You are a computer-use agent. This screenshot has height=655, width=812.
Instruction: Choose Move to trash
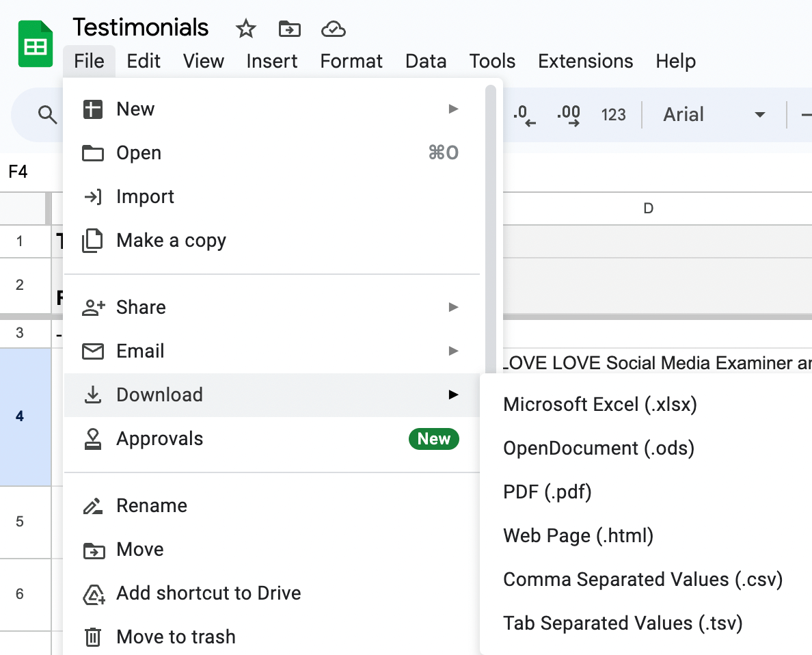point(272,637)
